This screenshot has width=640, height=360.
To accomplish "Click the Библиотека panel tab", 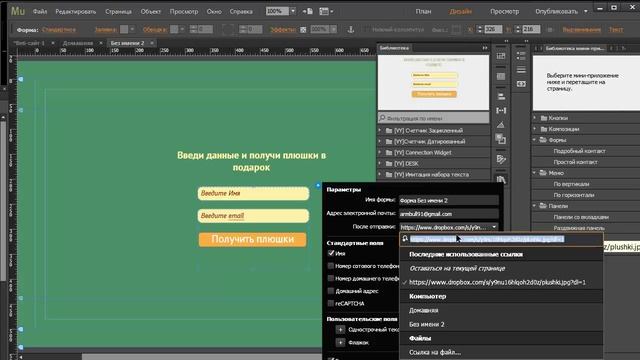I will [x=394, y=48].
